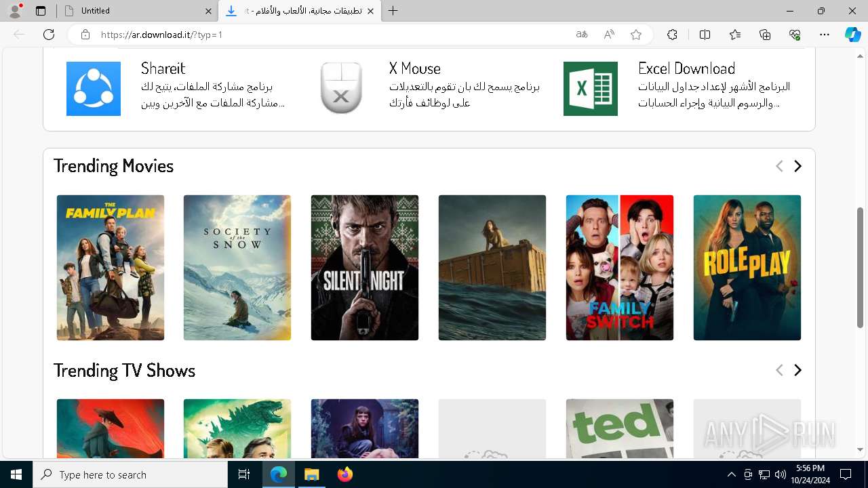Open the Shareit app icon
868x488 pixels.
click(94, 89)
